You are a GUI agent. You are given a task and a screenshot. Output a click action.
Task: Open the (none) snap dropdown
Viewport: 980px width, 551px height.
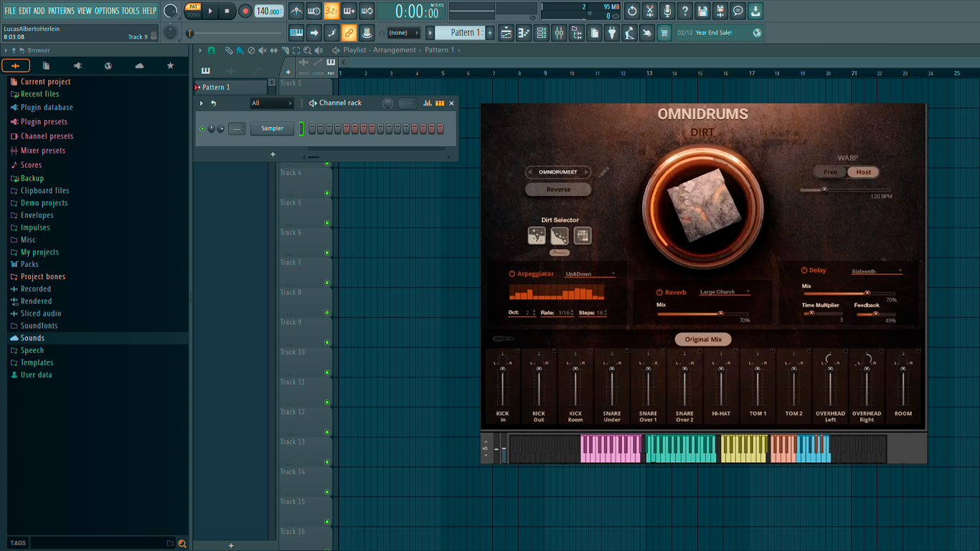tap(404, 32)
